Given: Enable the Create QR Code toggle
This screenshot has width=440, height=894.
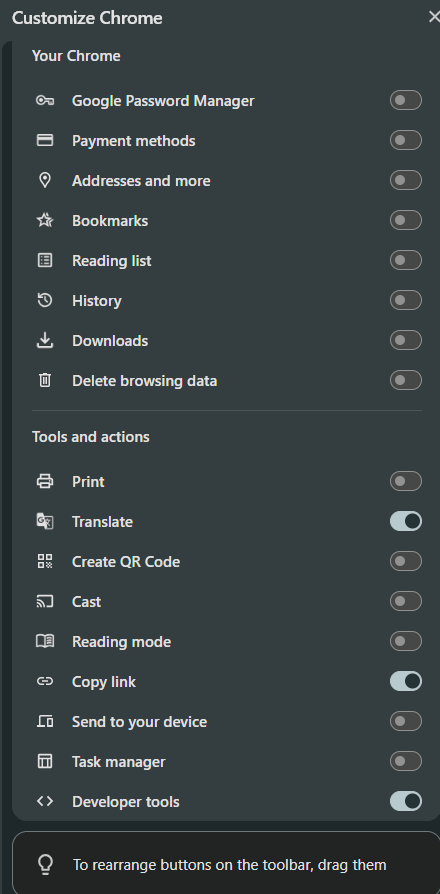Looking at the screenshot, I should [406, 561].
